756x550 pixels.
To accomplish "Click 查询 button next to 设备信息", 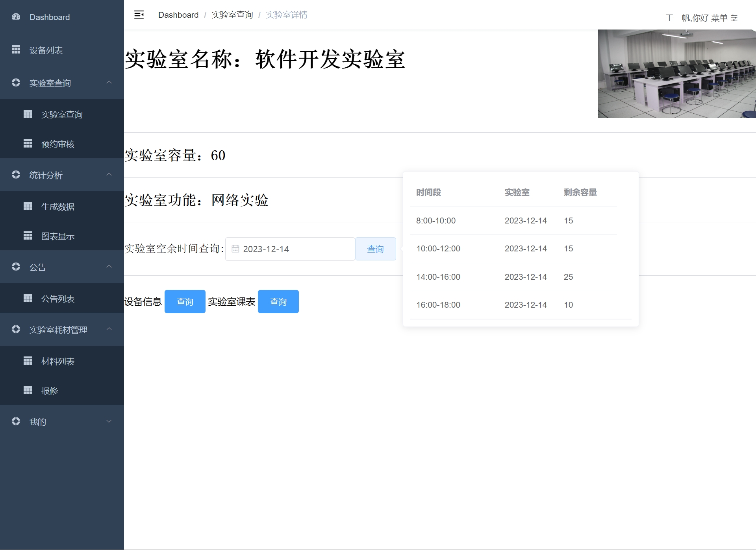I will point(185,302).
